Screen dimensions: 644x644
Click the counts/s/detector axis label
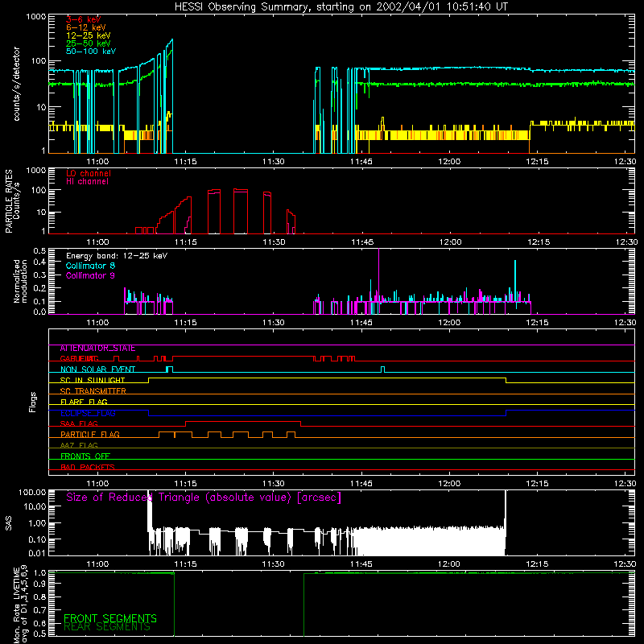click(16, 84)
